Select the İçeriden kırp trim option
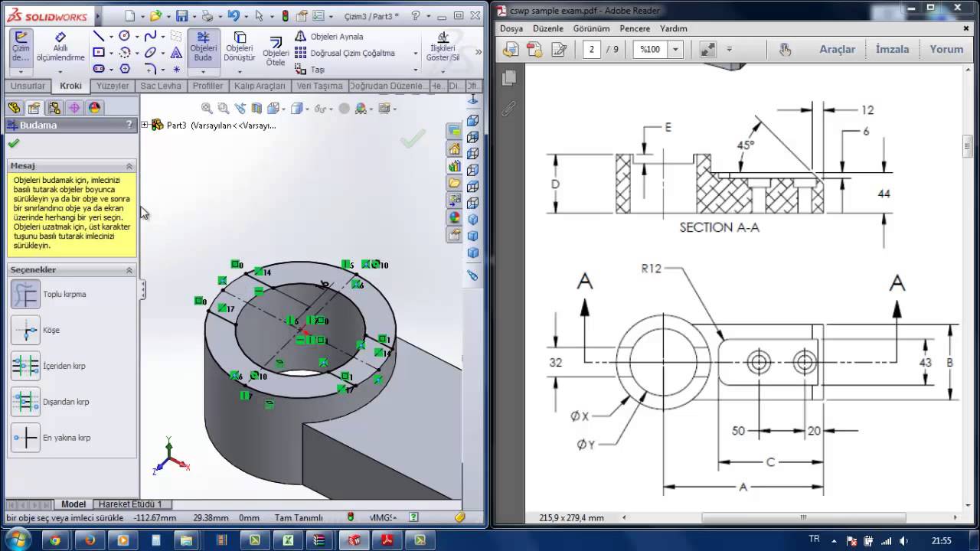Image resolution: width=980 pixels, height=551 pixels. pos(25,366)
